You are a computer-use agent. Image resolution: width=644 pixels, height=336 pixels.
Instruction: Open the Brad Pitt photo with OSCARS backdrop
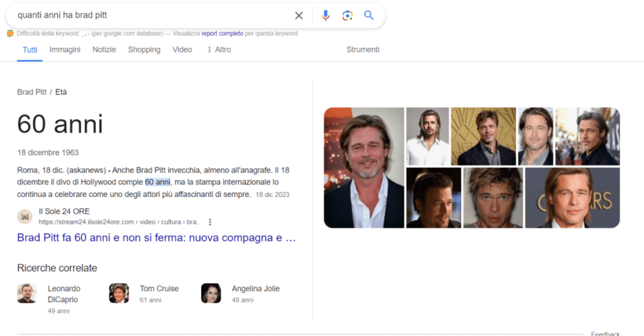pyautogui.click(x=572, y=198)
